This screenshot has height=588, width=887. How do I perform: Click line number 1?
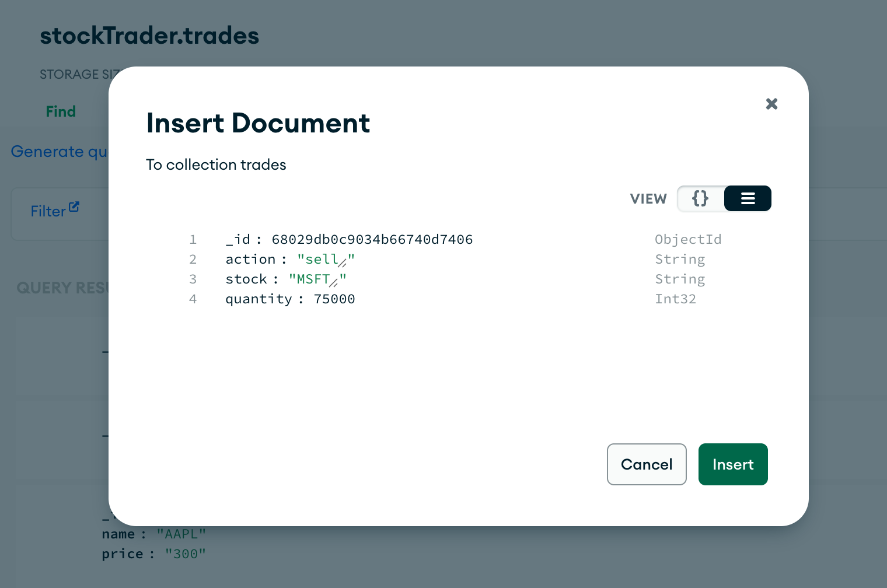click(x=193, y=239)
